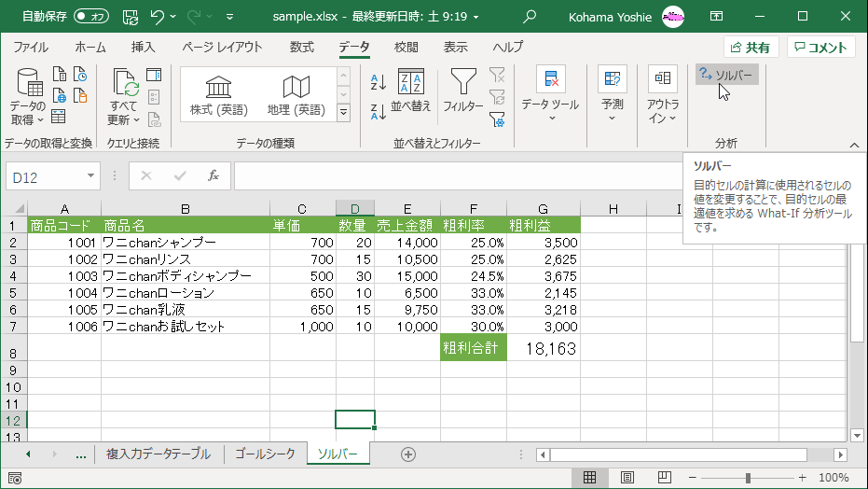The image size is (868, 489).
Task: Toggle the Filter (フィルター) funnel
Action: tap(463, 91)
